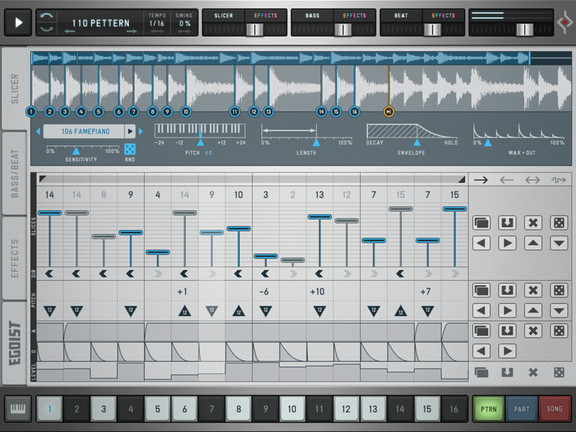Select slice marker 10 on waveform
This screenshot has width=576, height=432.
point(186,112)
